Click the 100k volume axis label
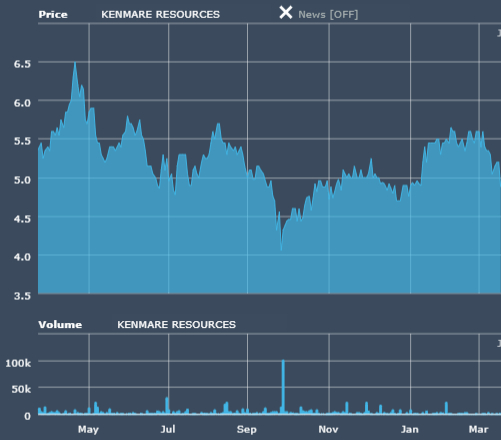501x440 pixels. (x=18, y=363)
